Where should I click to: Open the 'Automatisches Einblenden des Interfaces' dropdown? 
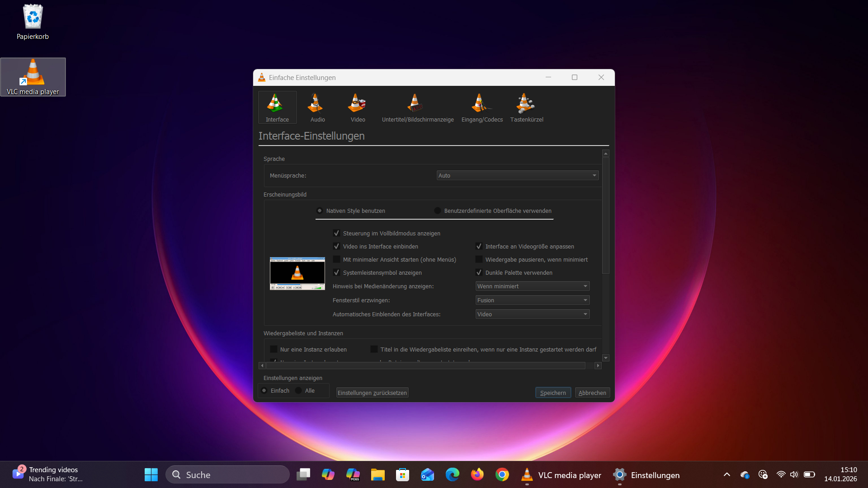[x=532, y=314]
